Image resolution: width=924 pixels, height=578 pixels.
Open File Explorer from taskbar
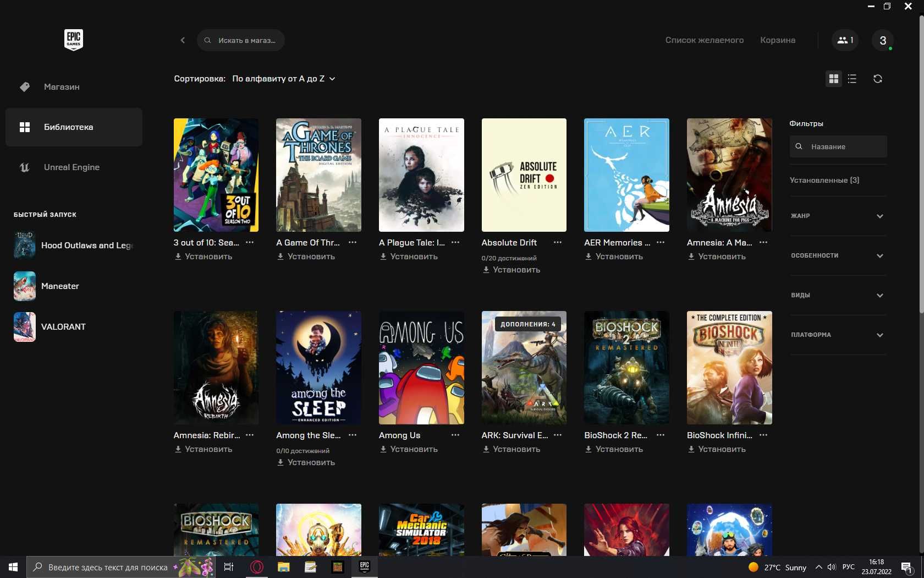(x=283, y=567)
